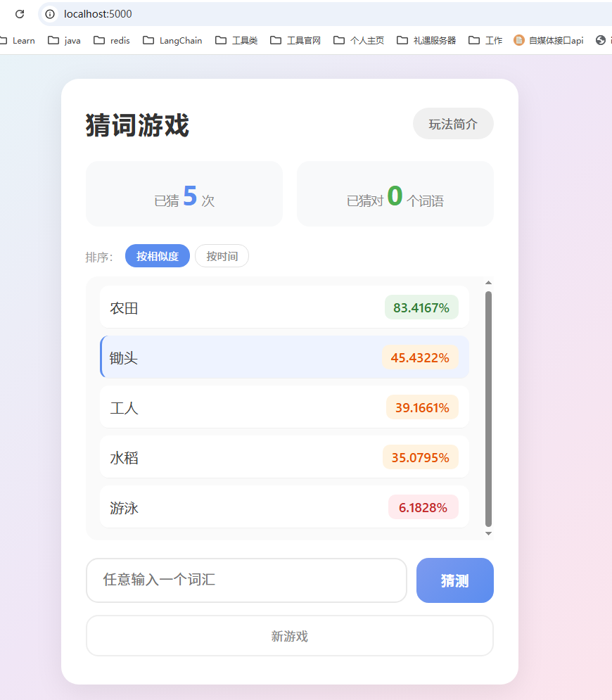
Task: Click the 83.4167% similarity badge
Action: pos(421,307)
